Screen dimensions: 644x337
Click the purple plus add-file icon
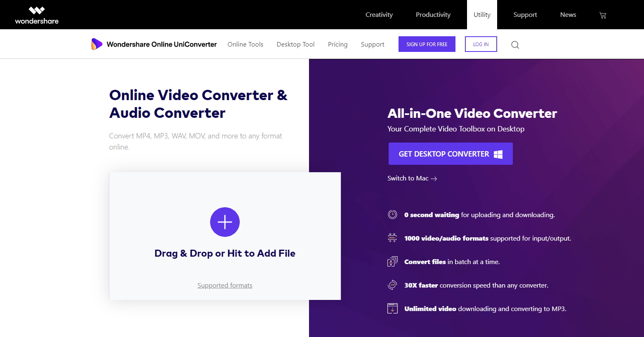[225, 222]
